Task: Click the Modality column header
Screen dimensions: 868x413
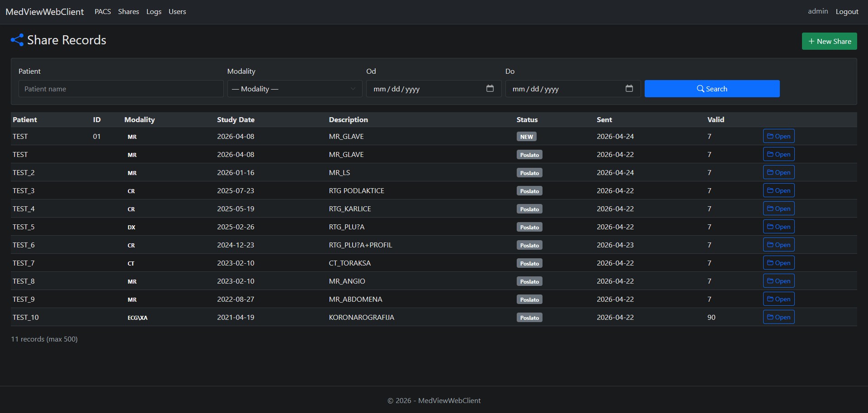Action: (x=140, y=119)
